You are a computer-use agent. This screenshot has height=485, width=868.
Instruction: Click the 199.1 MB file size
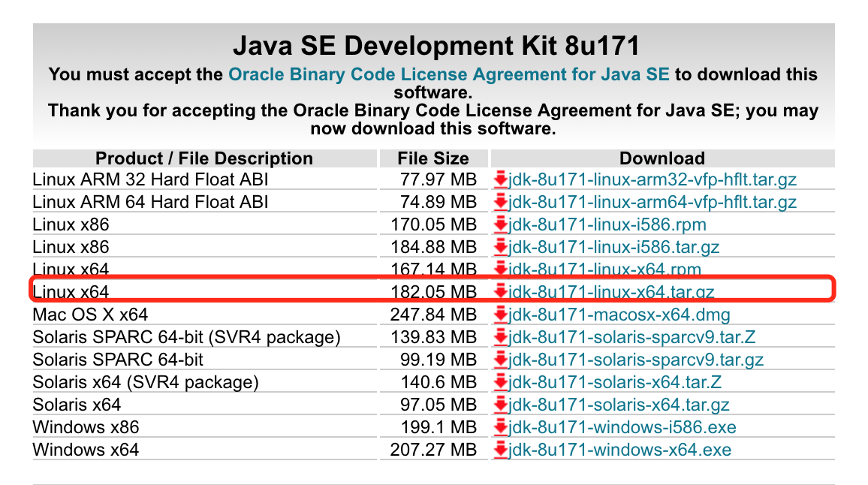tap(439, 427)
